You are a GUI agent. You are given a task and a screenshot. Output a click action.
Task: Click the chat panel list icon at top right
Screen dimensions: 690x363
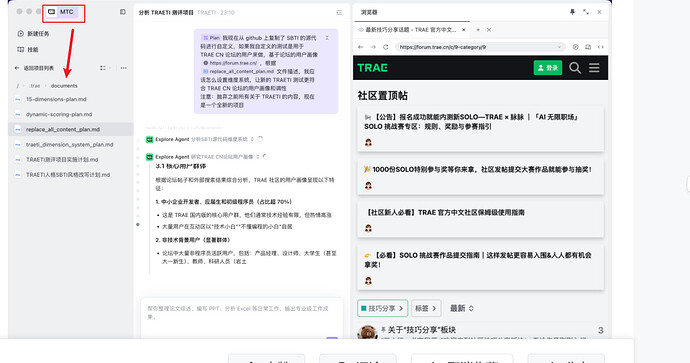point(339,12)
